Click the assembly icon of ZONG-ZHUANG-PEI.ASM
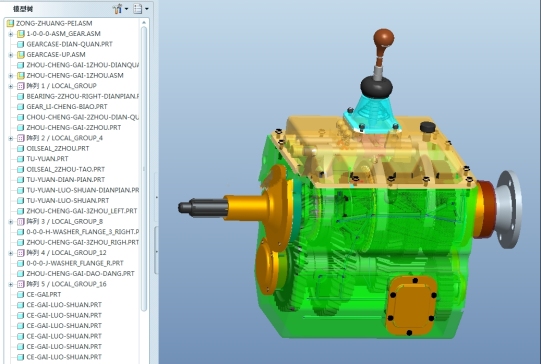 (10, 23)
